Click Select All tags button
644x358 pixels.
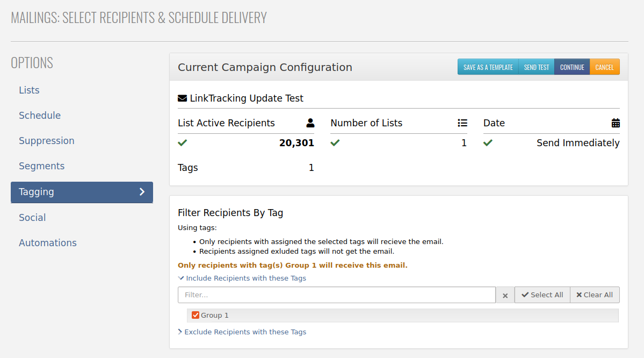[x=542, y=295]
